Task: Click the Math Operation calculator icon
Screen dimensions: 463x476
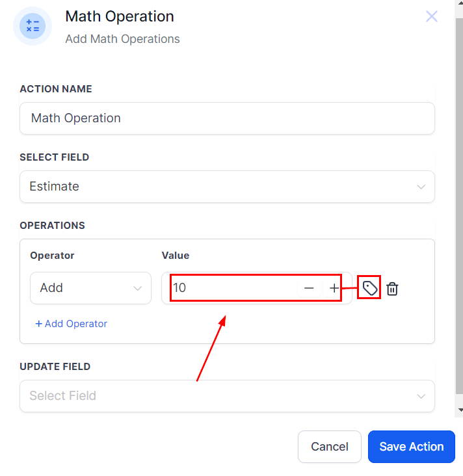Action: (32, 26)
